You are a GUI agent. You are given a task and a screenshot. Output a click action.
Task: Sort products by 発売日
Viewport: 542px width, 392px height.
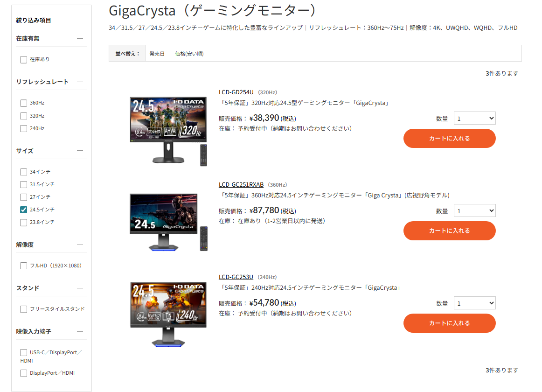pyautogui.click(x=157, y=54)
